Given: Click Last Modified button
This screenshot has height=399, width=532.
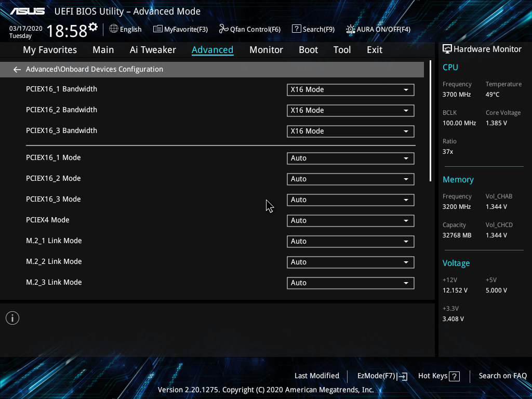Looking at the screenshot, I should click(316, 376).
